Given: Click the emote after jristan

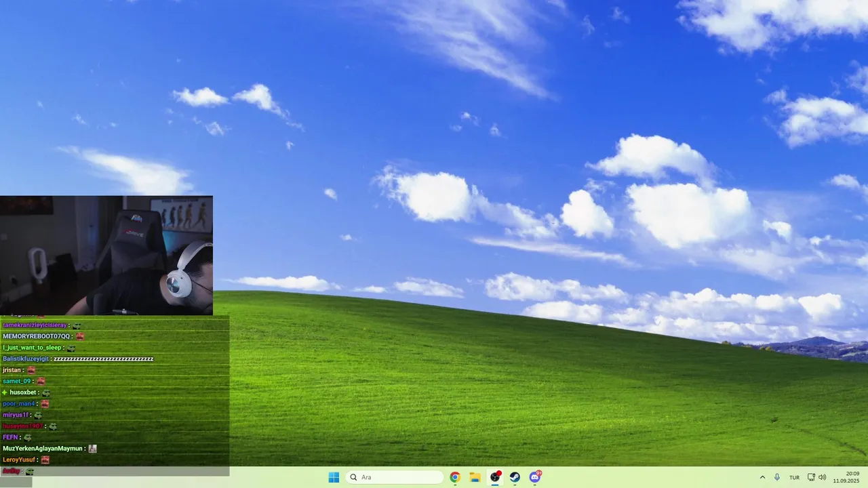Looking at the screenshot, I should pyautogui.click(x=31, y=370).
